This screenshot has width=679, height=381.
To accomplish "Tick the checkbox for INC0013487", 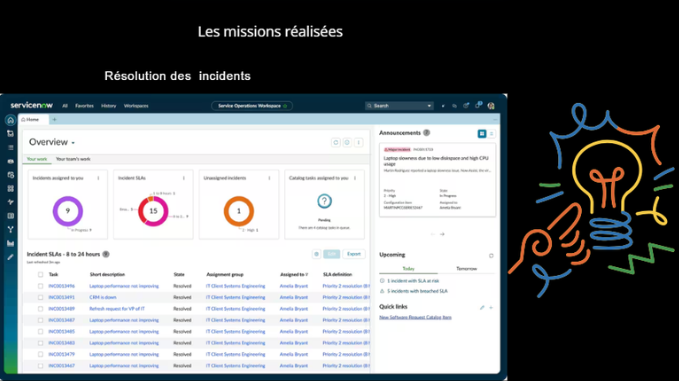I will tap(40, 320).
